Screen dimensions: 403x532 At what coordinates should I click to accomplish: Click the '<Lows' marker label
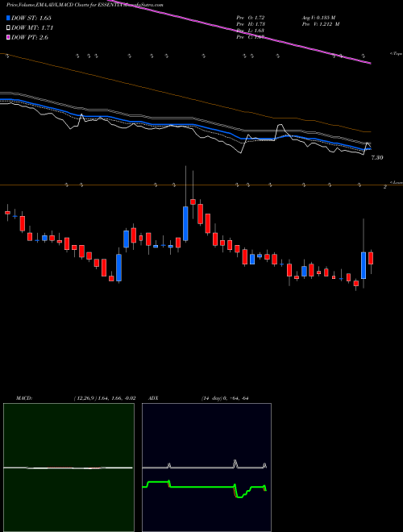pyautogui.click(x=397, y=182)
